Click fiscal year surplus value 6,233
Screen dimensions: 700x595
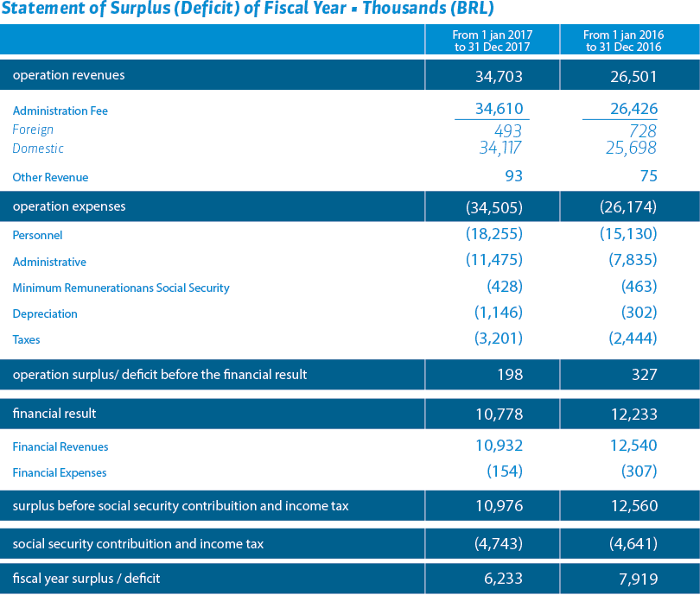click(x=503, y=579)
